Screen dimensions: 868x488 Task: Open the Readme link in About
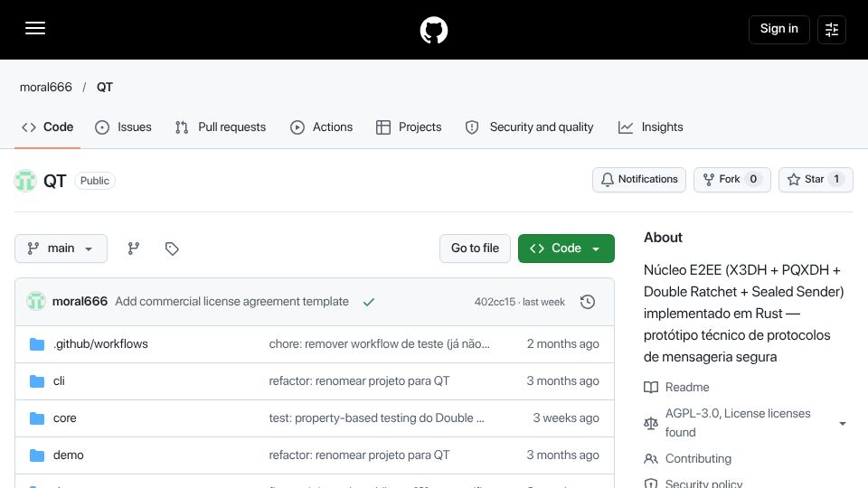point(676,388)
